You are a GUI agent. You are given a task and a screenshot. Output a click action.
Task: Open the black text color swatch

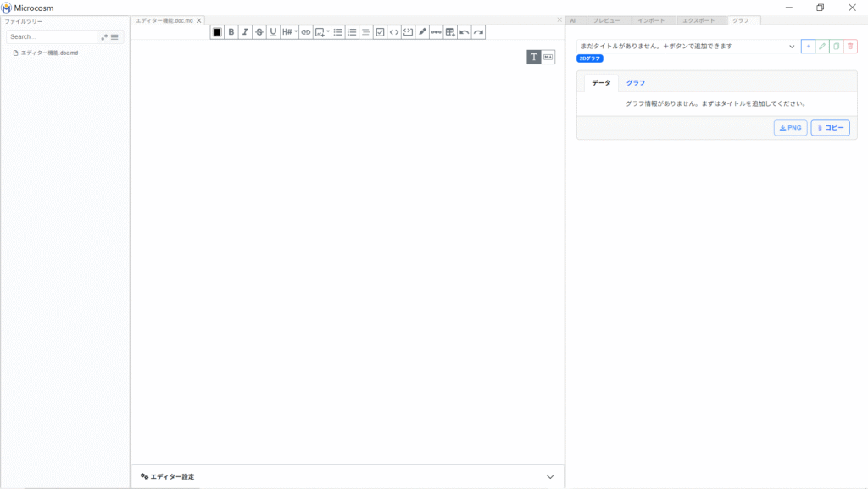tap(217, 32)
